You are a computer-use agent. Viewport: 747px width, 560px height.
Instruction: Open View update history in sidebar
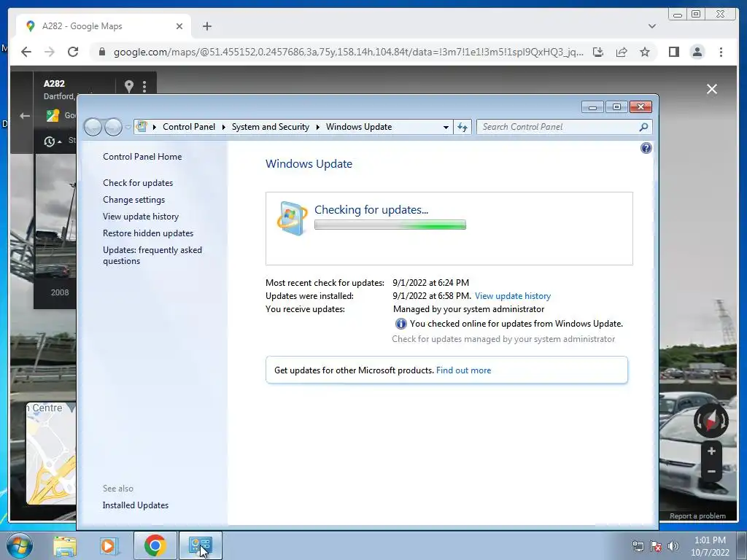point(141,216)
